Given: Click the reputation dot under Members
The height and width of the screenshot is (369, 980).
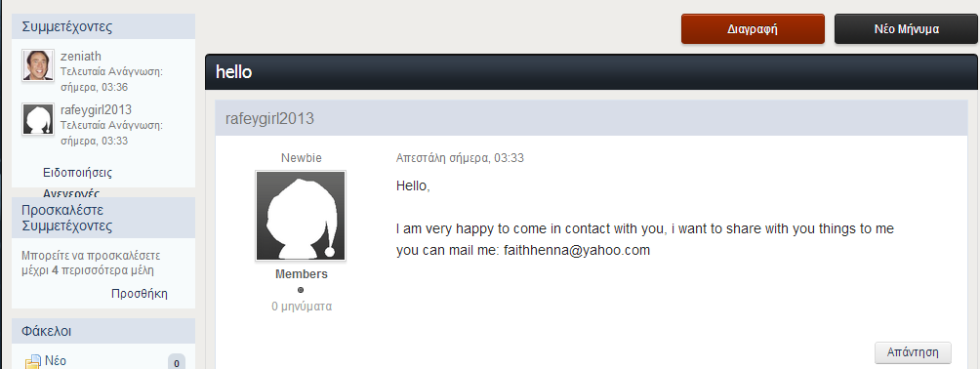Looking at the screenshot, I should [x=301, y=290].
